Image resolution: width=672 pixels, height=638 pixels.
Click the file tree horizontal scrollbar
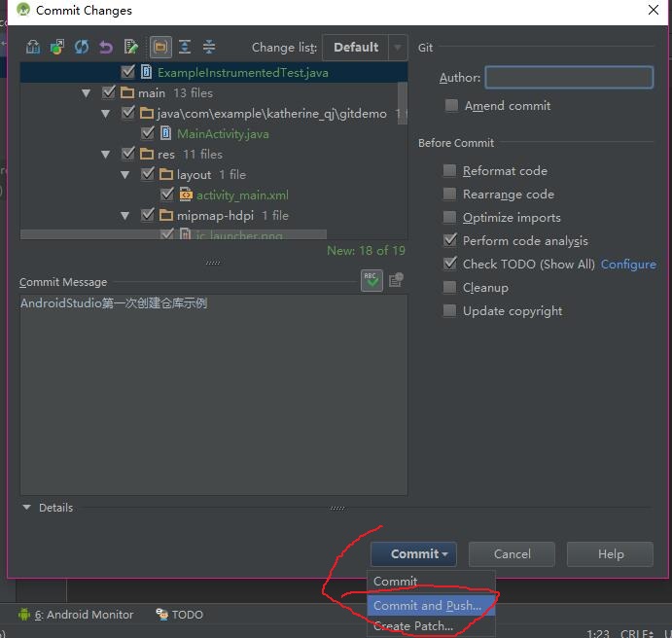(x=173, y=234)
